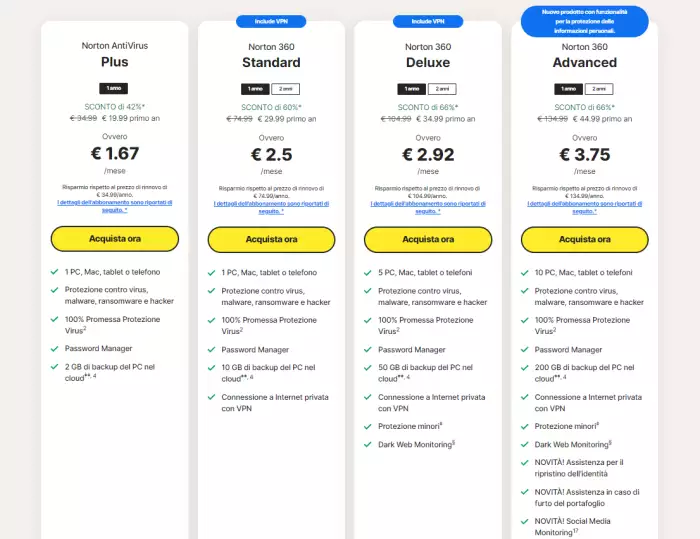Choose 2 anni option for Norton 360 Advanced
The height and width of the screenshot is (539, 700).
click(x=599, y=88)
